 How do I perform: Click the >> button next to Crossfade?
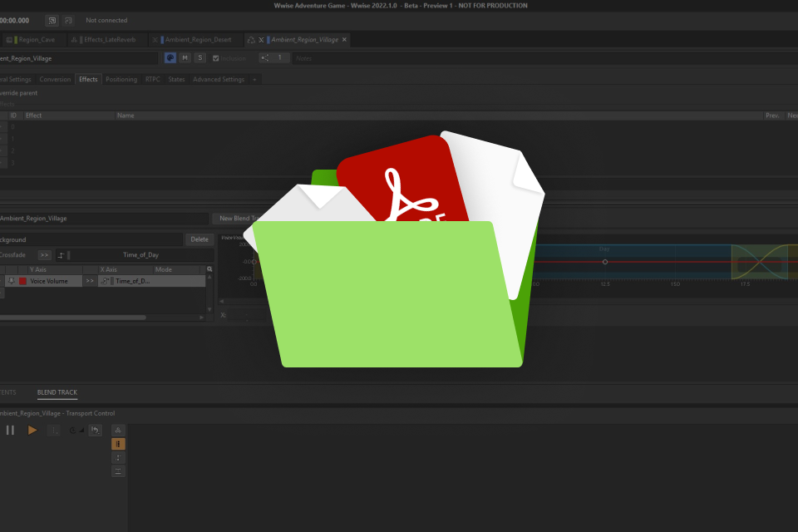[44, 255]
